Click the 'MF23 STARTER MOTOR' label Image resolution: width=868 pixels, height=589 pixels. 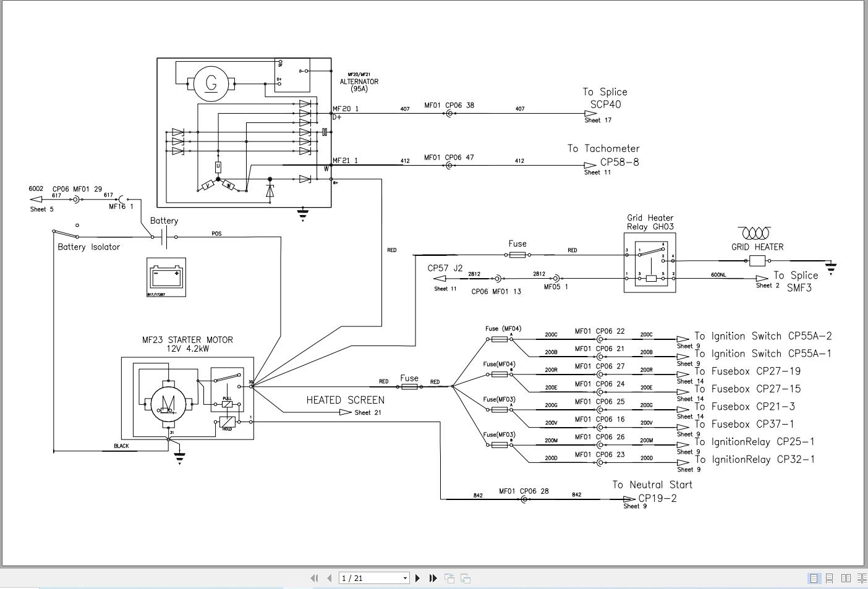pos(187,340)
